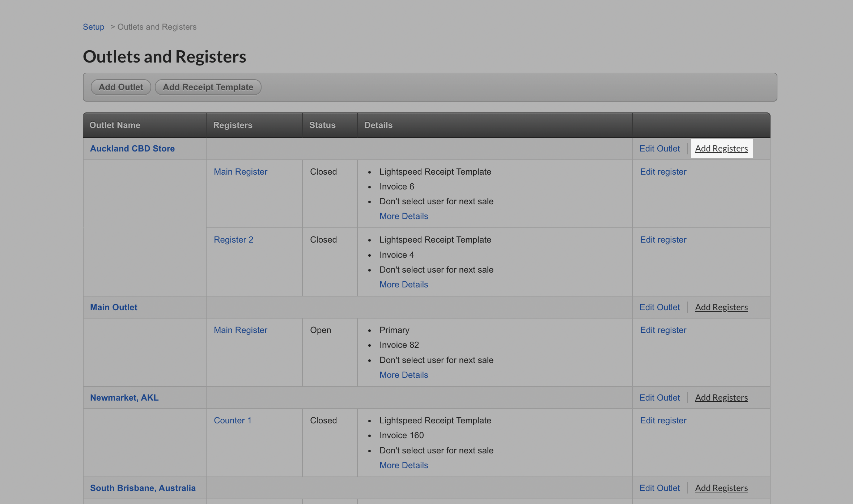Add Registers to Auckland CBD Store
This screenshot has height=504, width=853.
(721, 148)
